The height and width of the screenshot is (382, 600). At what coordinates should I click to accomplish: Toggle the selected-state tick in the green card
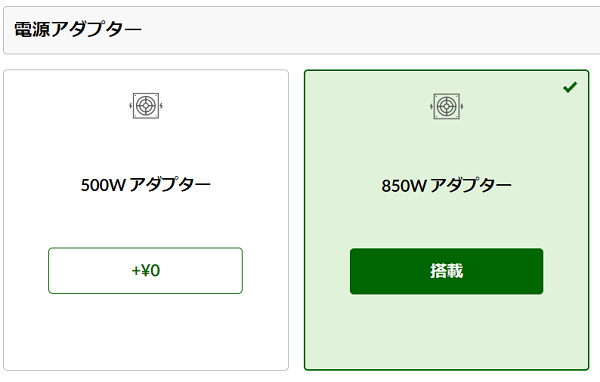coord(570,87)
